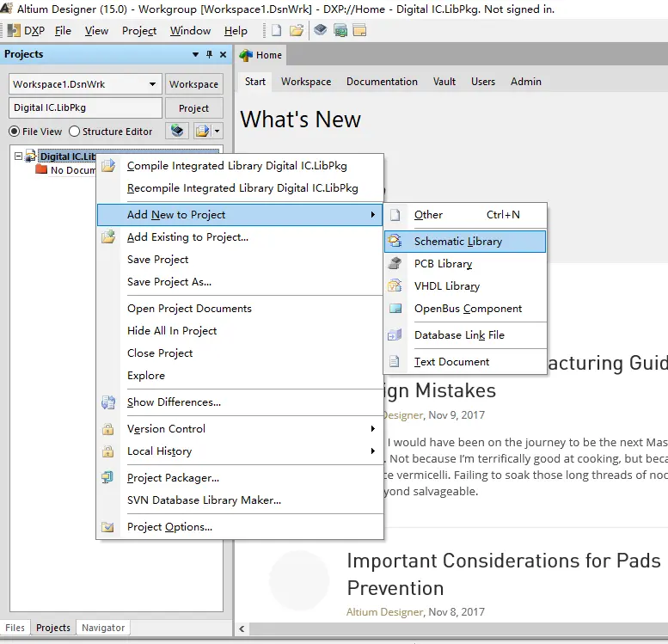The width and height of the screenshot is (668, 644).
Task: Select the Structure Editor radio button
Action: pos(75,132)
